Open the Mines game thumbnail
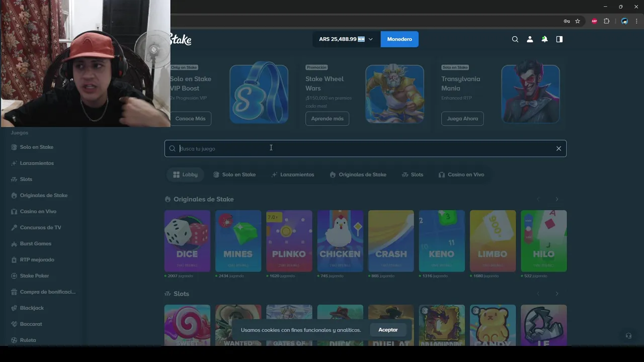This screenshot has height=362, width=644. (238, 241)
